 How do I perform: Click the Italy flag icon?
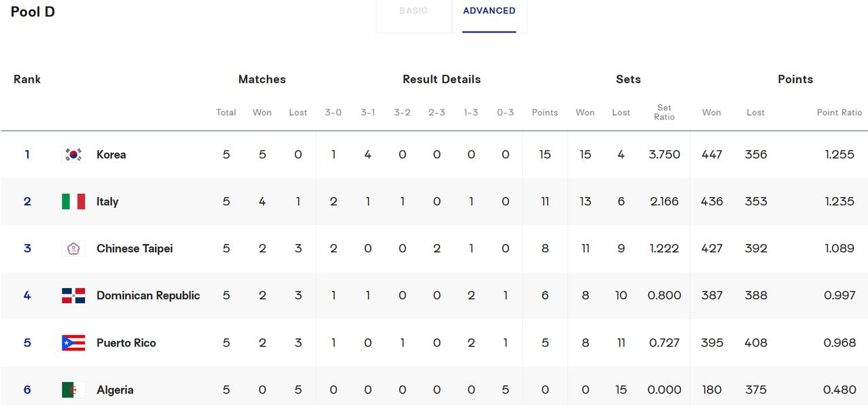[x=73, y=201]
